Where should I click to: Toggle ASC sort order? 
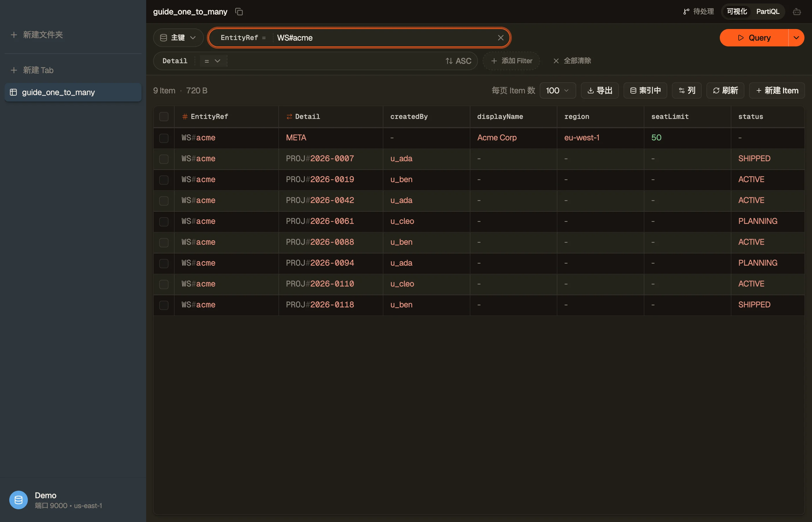(x=458, y=61)
